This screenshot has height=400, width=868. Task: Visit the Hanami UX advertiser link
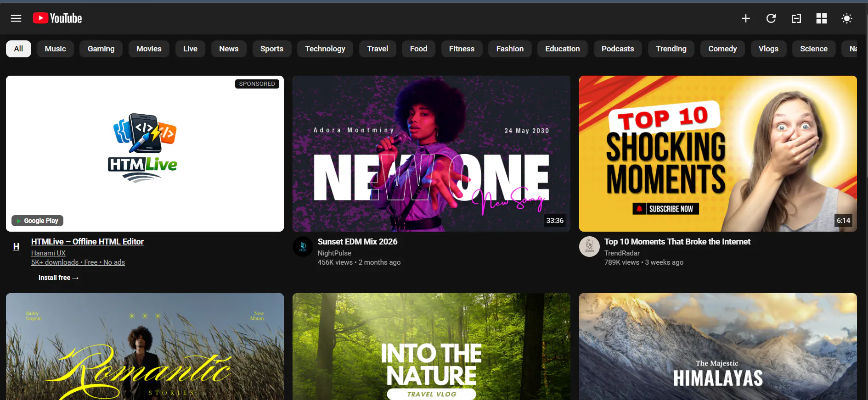tap(48, 253)
